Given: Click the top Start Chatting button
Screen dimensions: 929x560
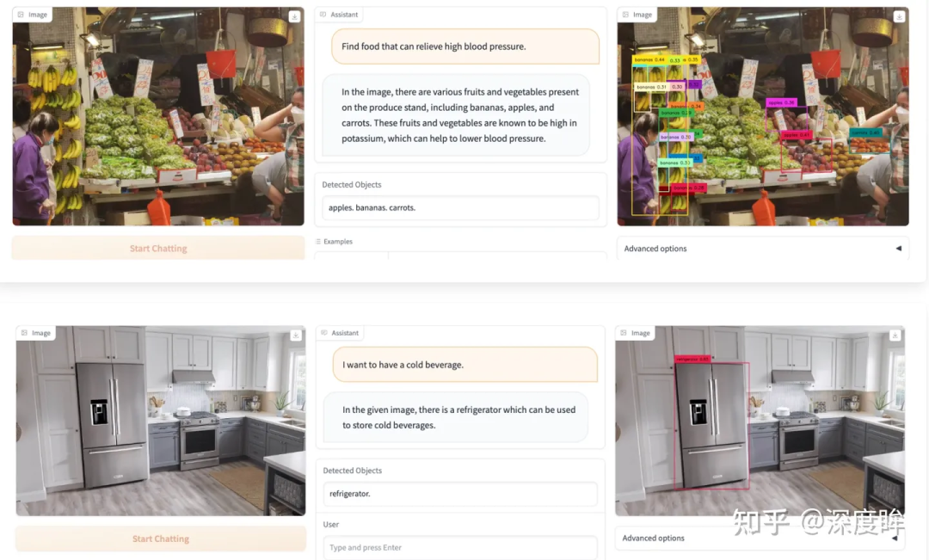Looking at the screenshot, I should (x=158, y=249).
